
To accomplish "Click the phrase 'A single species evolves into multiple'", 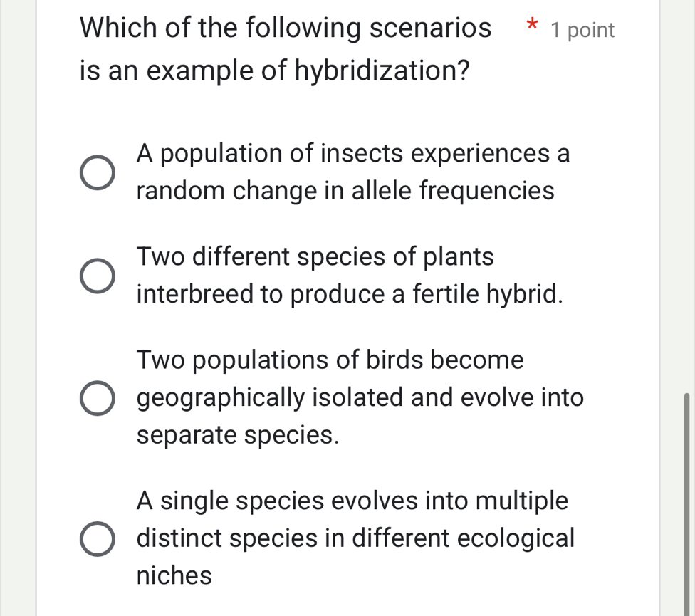I will point(352,501).
